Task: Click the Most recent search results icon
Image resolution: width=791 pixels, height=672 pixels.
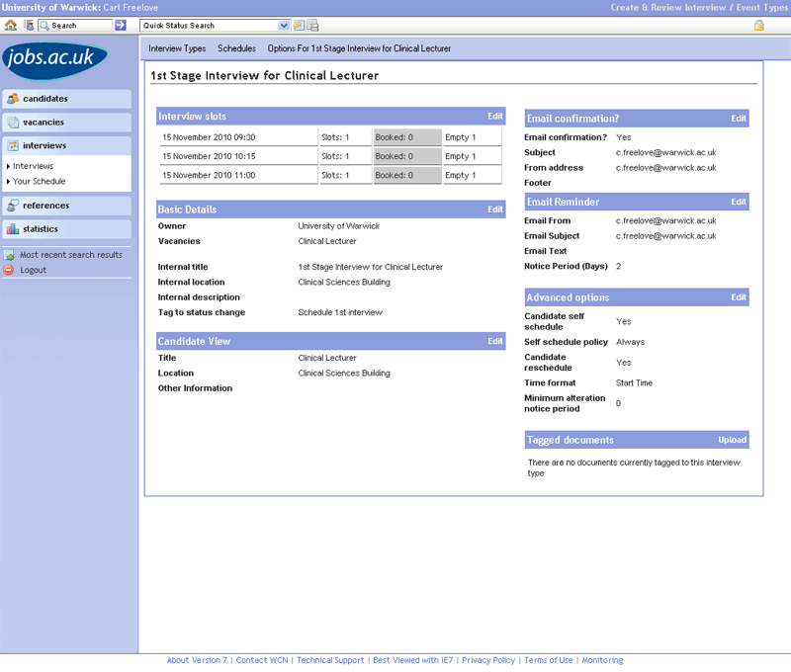Action: coord(9,255)
